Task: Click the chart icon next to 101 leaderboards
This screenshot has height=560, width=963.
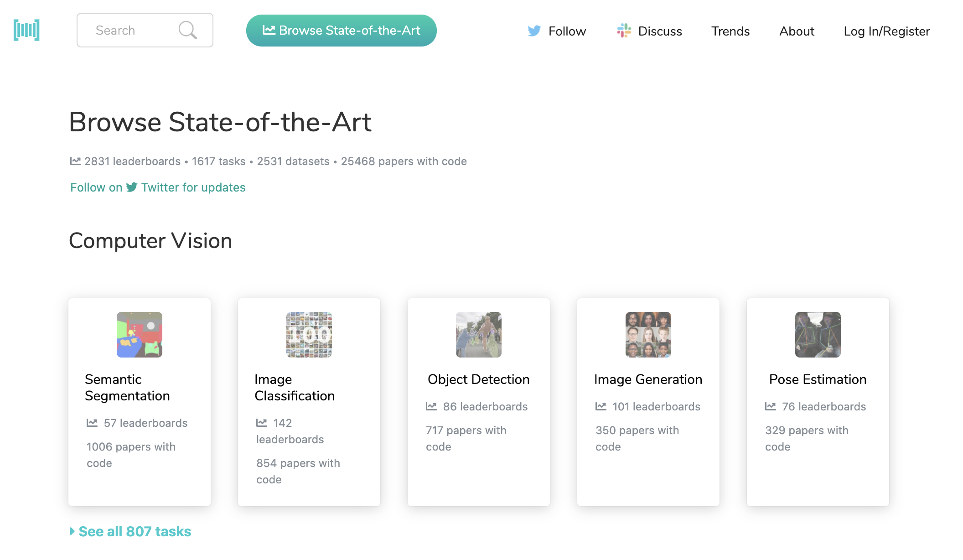Action: pyautogui.click(x=601, y=406)
